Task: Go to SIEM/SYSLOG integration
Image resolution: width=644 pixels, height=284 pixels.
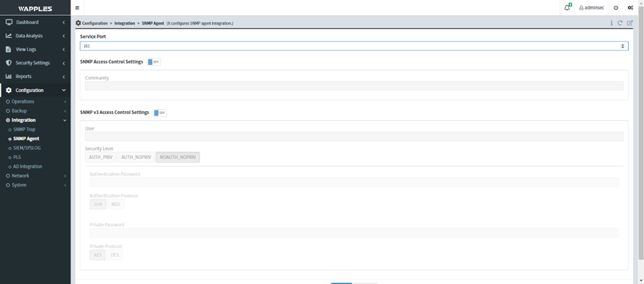Action: click(27, 147)
